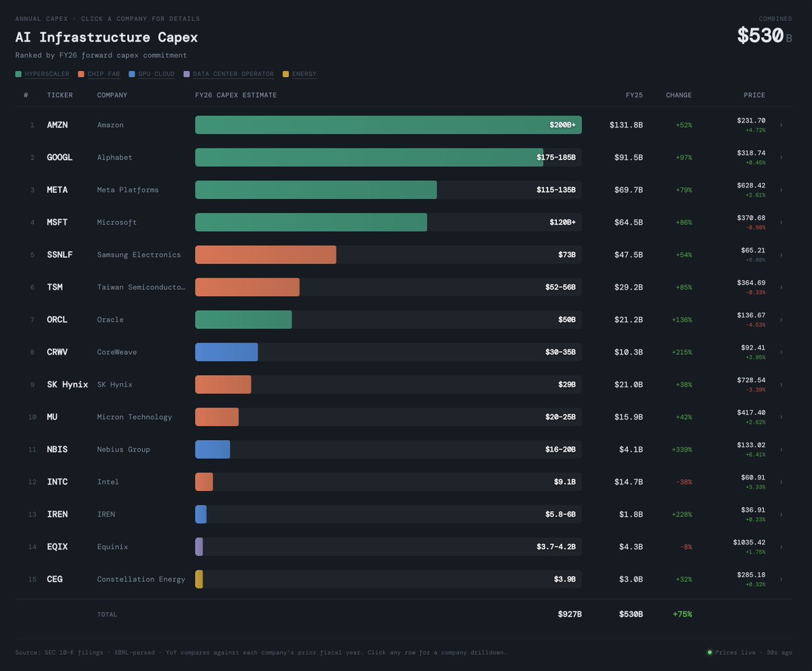This screenshot has height=671, width=812.
Task: Click Amazon's $200B+ capex bar
Action: [x=388, y=125]
